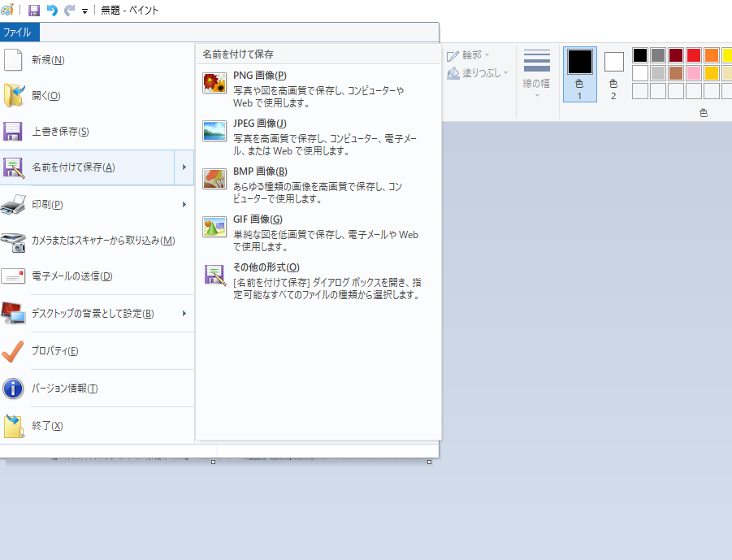Pick the dark gray color swatch
This screenshot has height=560, width=732.
pyautogui.click(x=658, y=55)
